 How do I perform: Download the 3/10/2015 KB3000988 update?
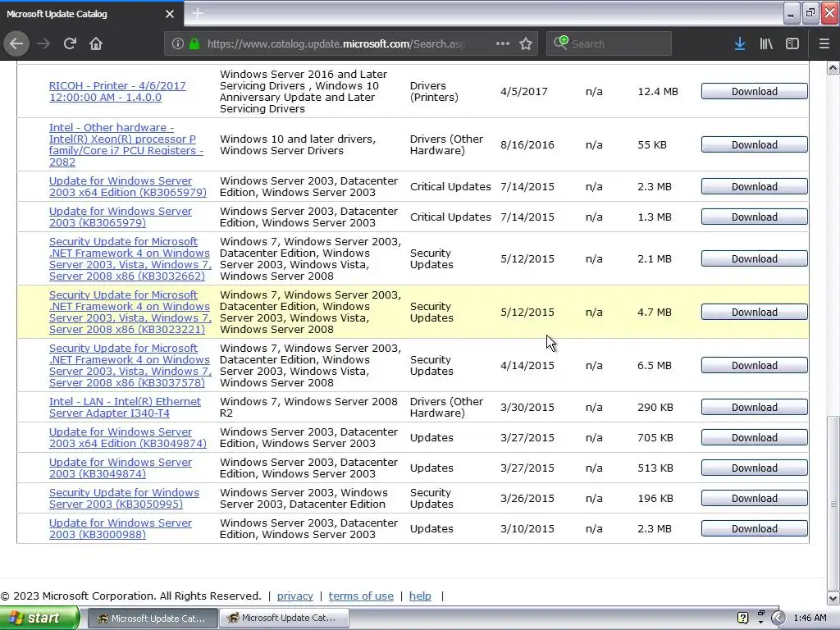(x=755, y=529)
